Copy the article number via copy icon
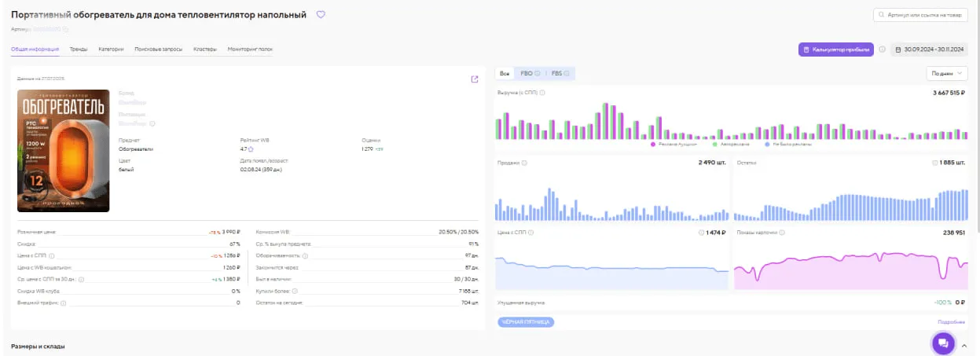 [x=66, y=29]
